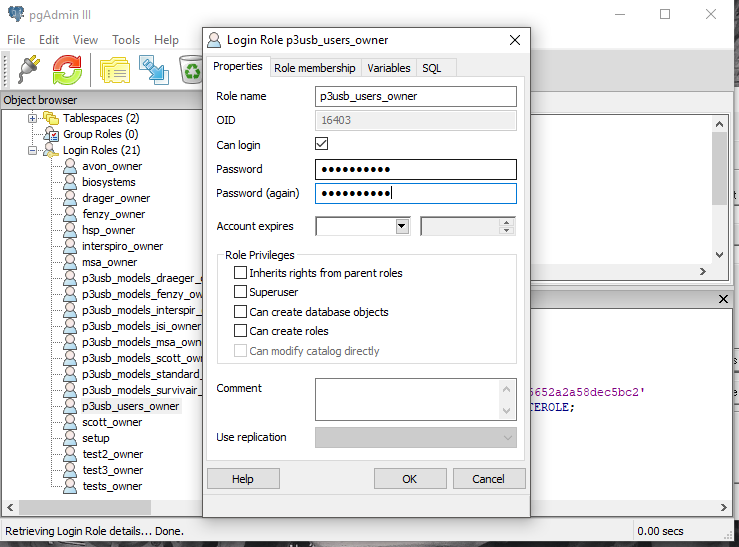Check the Superuser checkbox
739x547 pixels.
(x=240, y=292)
